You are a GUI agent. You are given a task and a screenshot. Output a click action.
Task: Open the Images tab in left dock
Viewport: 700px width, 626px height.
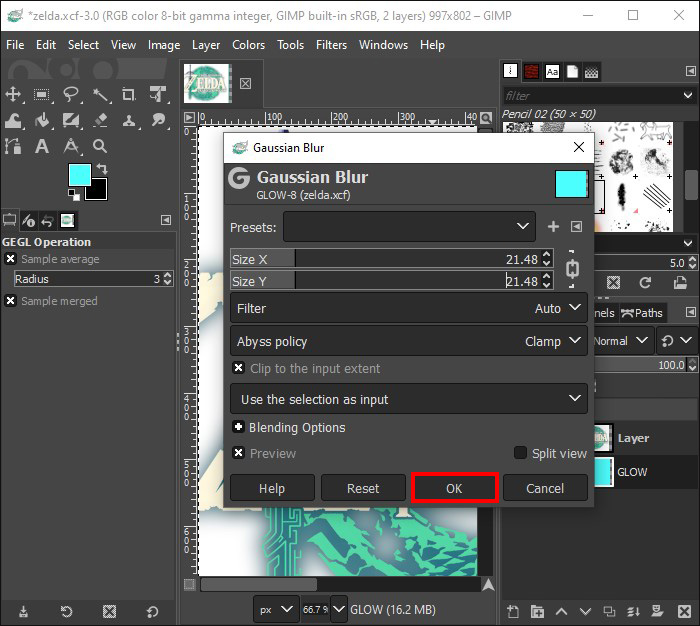click(67, 220)
